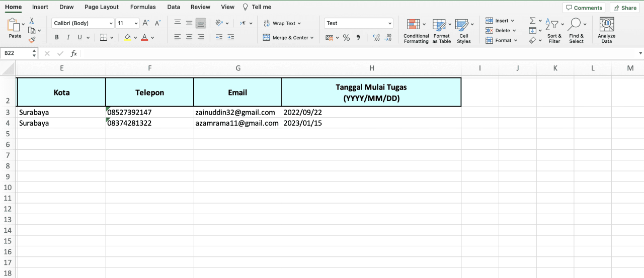Click the Cut scissors icon

[32, 21]
